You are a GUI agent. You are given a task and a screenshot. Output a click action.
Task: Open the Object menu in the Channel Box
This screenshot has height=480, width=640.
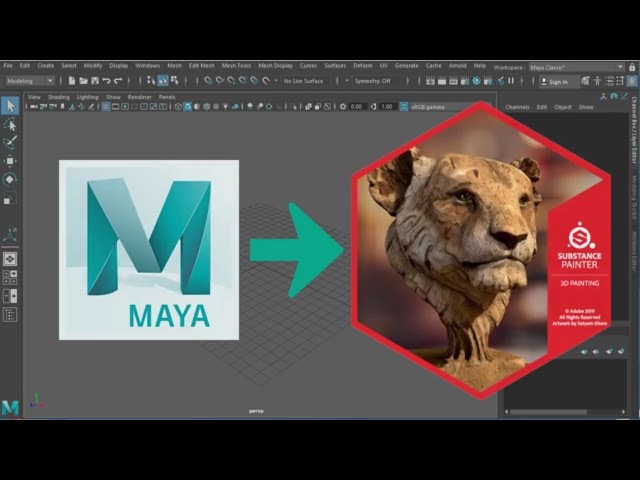pos(563,107)
